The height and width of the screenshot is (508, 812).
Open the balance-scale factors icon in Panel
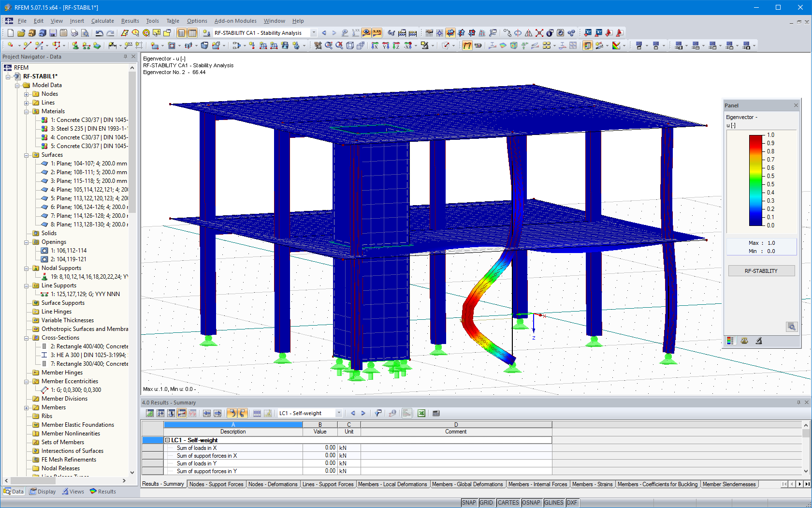[x=744, y=341]
